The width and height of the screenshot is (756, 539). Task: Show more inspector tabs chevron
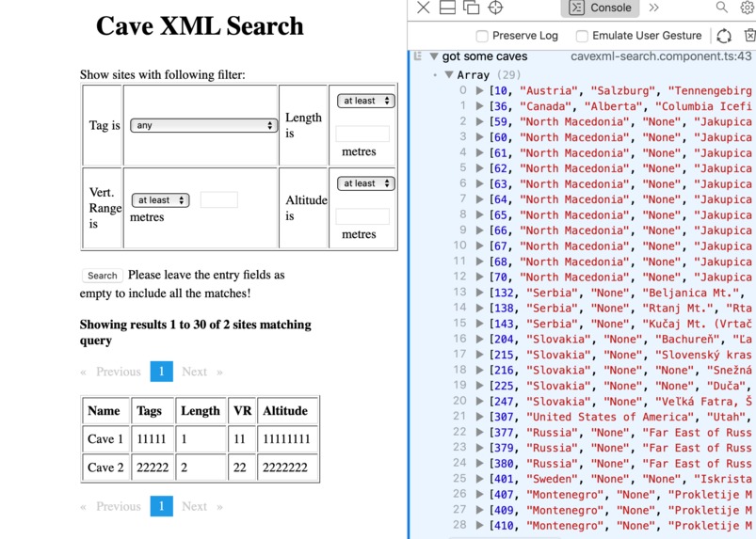click(653, 8)
